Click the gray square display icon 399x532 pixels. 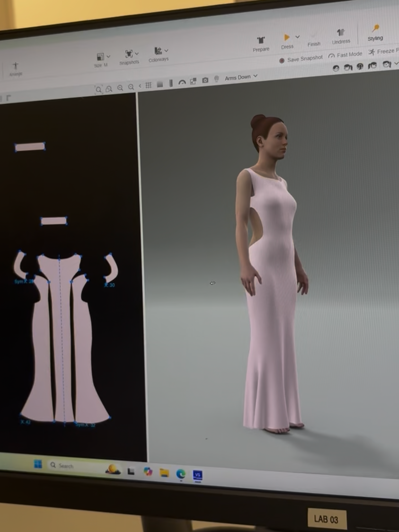tap(160, 84)
